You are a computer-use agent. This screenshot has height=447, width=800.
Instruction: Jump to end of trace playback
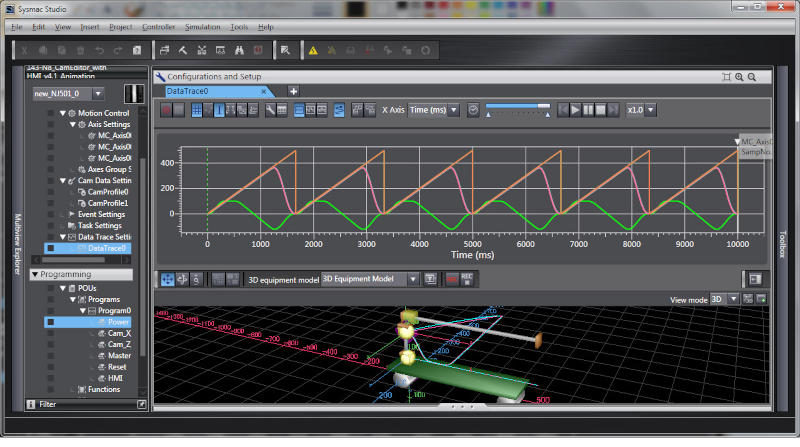pyautogui.click(x=613, y=110)
